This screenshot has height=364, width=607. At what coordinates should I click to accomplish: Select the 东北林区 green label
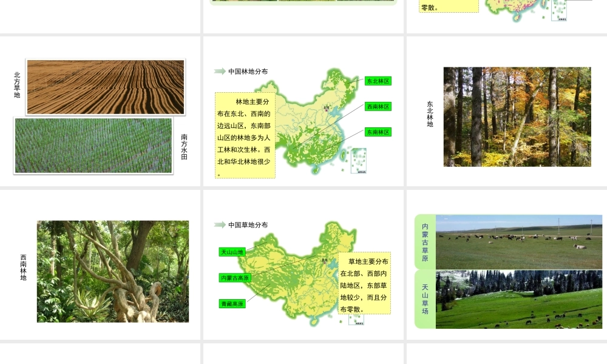[x=378, y=81]
